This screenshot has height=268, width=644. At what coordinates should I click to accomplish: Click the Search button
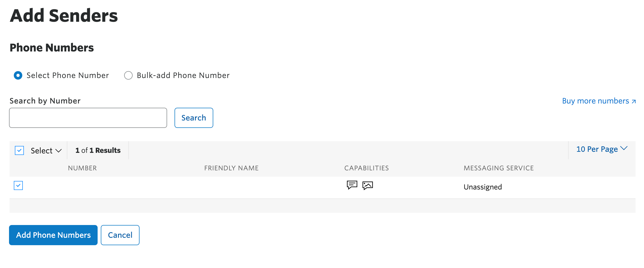point(194,118)
